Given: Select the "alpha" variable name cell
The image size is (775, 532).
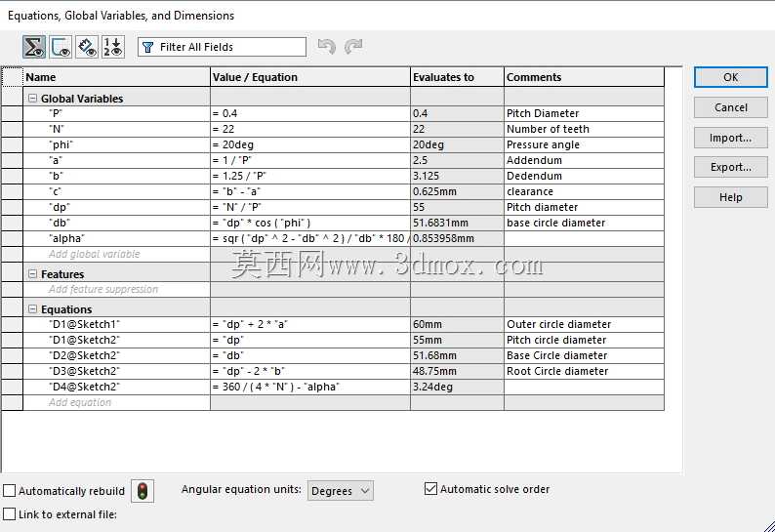Looking at the screenshot, I should 117,239.
